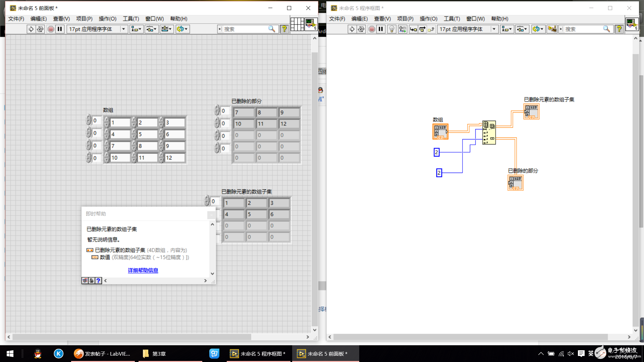Image resolution: width=644 pixels, height=362 pixels.
Task: Open Distribute Objects dropdown in front panel
Action: 152,29
